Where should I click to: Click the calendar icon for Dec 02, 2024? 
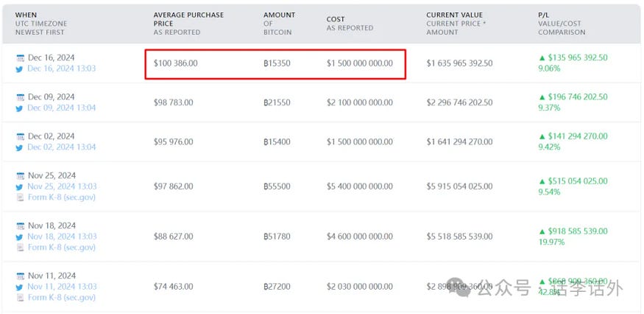[x=20, y=136]
